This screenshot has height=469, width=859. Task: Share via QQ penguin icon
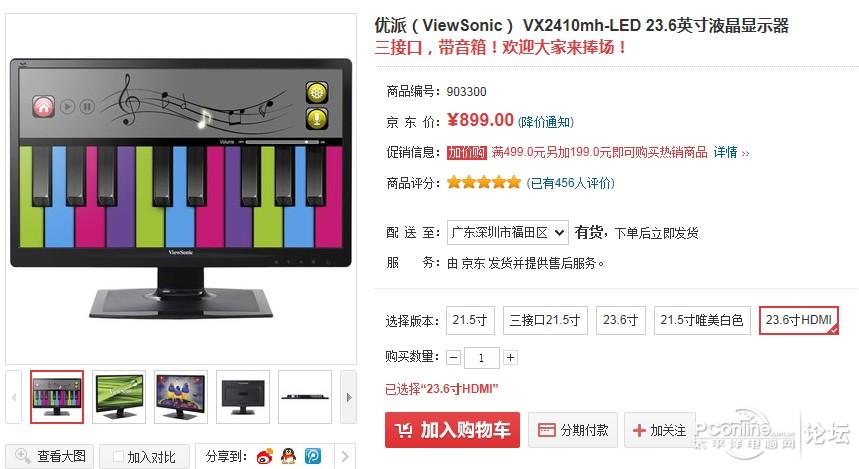(x=288, y=456)
